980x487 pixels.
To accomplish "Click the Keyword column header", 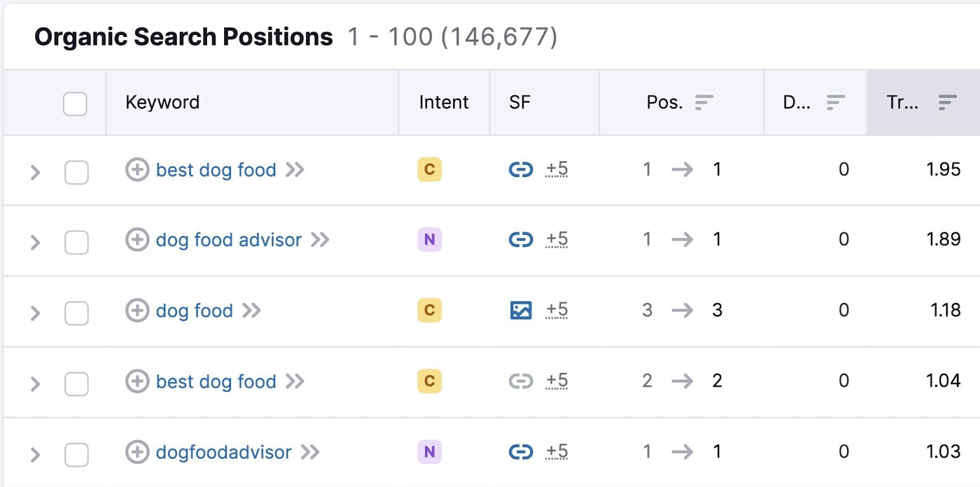I will coord(162,102).
